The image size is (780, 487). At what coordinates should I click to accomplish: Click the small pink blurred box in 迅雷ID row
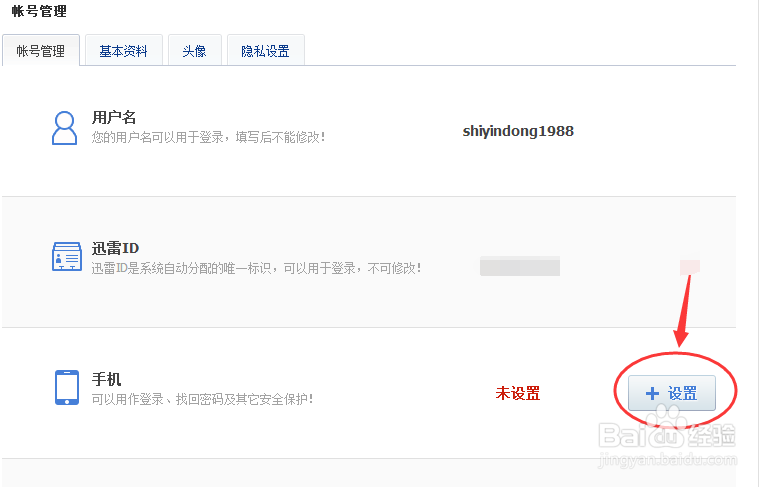click(x=689, y=266)
